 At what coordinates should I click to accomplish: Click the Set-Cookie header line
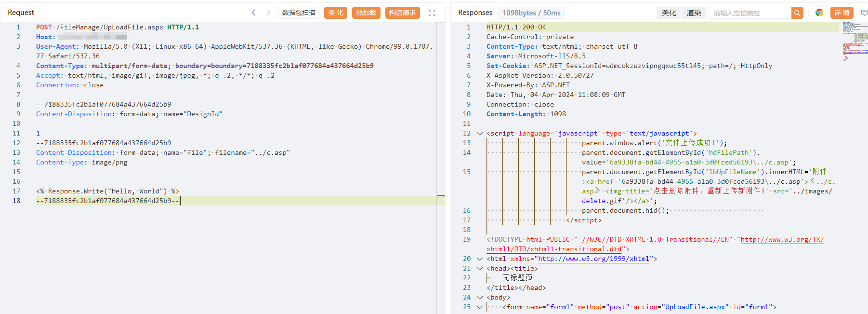coord(629,66)
